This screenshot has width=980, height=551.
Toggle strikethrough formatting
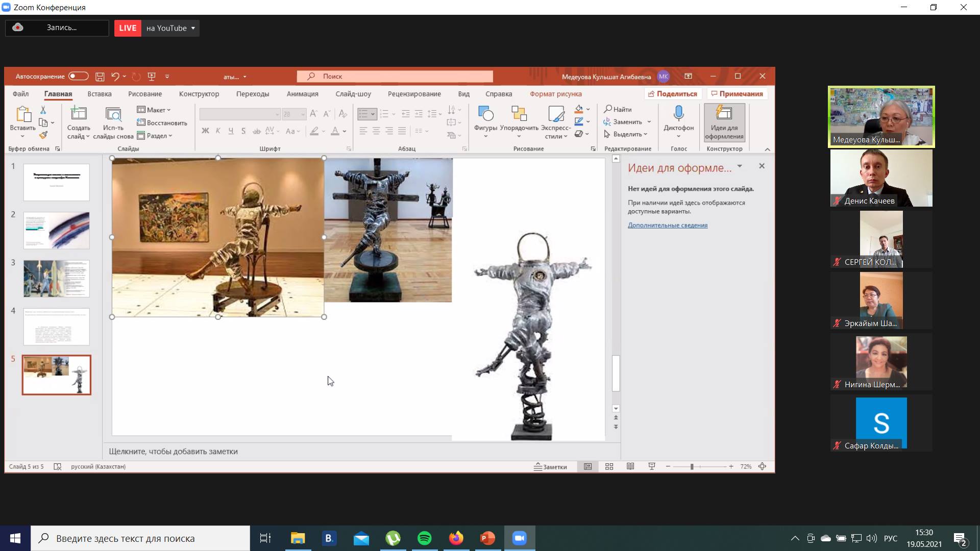(257, 131)
